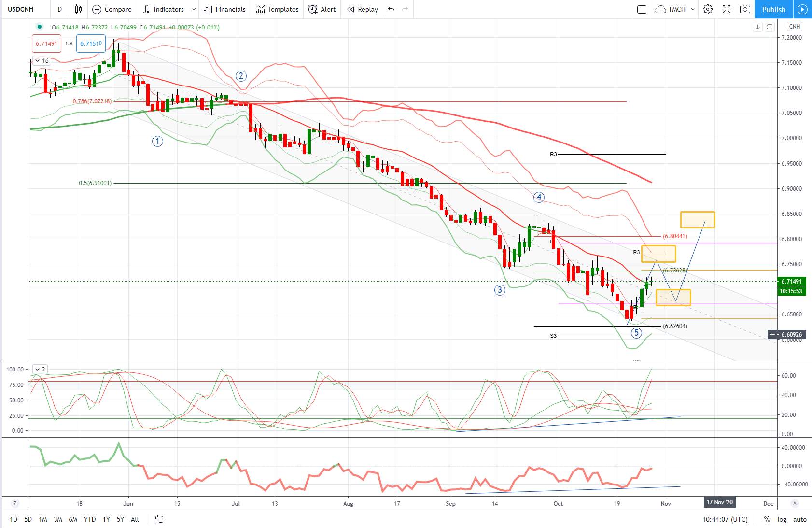Select the Elliott wave label 3
This screenshot has height=528, width=812.
500,290
